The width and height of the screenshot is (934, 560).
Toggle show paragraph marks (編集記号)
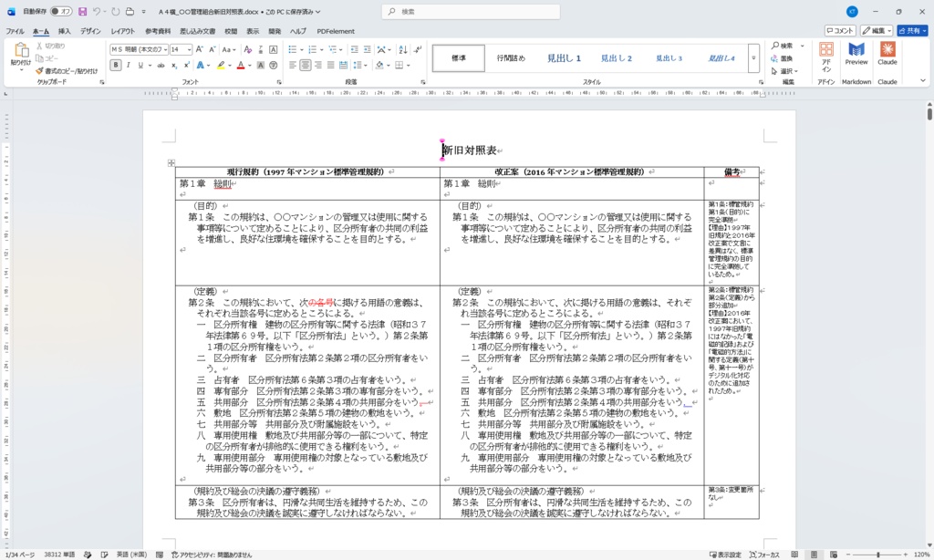[x=418, y=49]
